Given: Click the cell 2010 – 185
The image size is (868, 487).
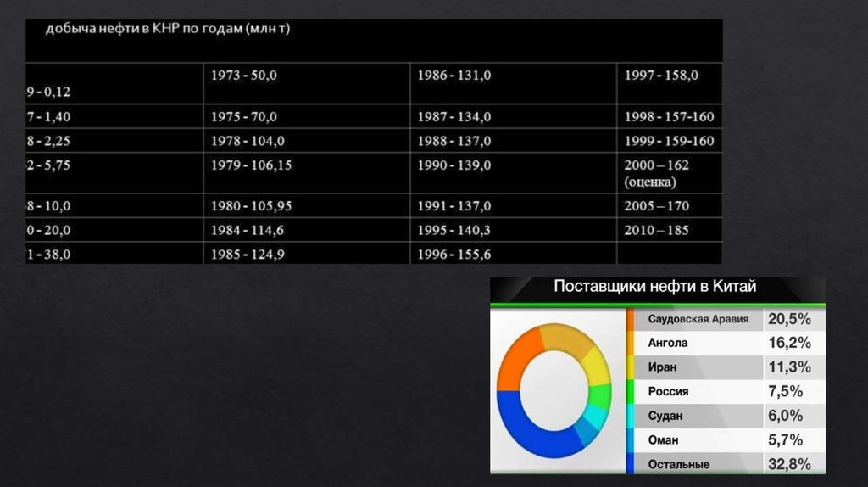Looking at the screenshot, I should click(657, 230).
